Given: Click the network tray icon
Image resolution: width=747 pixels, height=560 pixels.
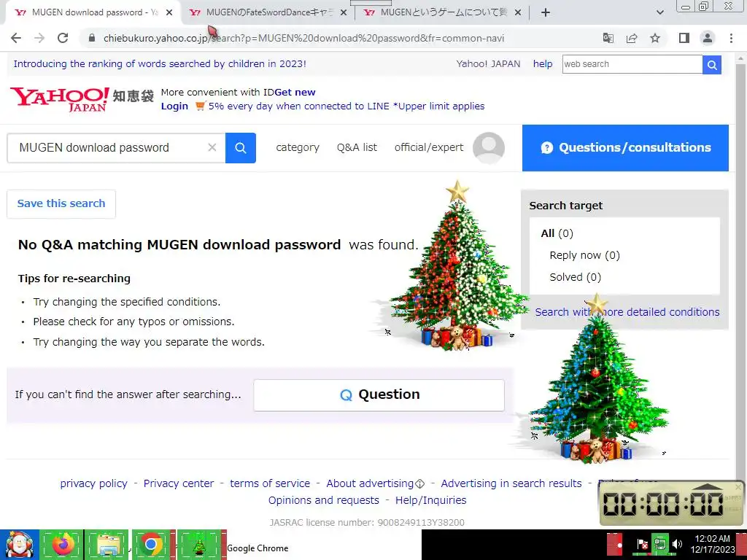Looking at the screenshot, I should (x=659, y=544).
